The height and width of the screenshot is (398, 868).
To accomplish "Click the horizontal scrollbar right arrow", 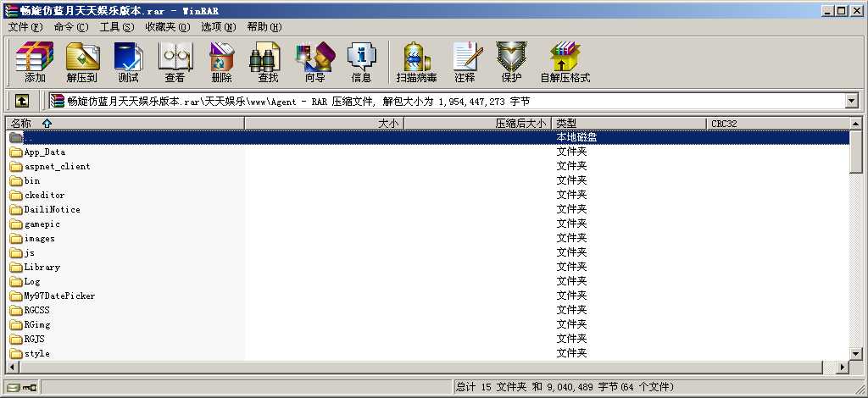I will click(x=843, y=367).
